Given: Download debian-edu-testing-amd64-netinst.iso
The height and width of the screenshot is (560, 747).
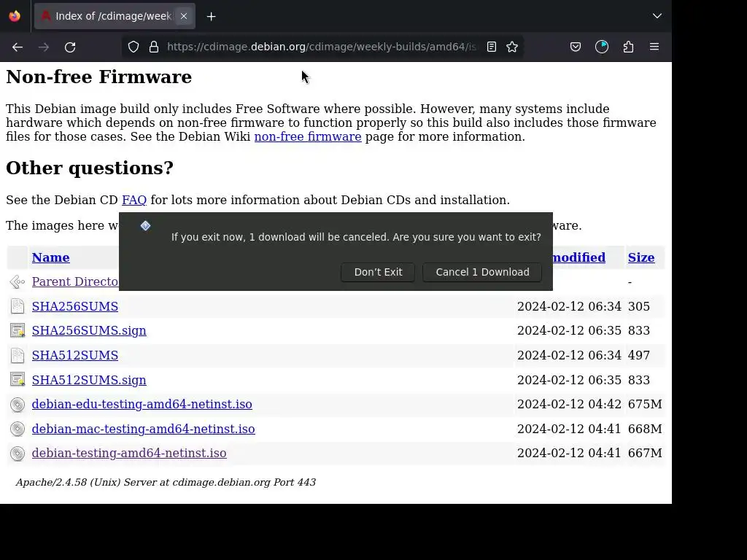Looking at the screenshot, I should coord(142,404).
